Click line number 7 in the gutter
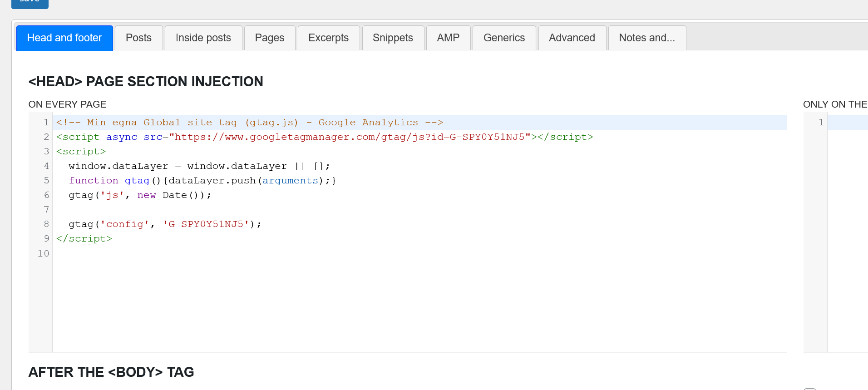 (x=46, y=210)
